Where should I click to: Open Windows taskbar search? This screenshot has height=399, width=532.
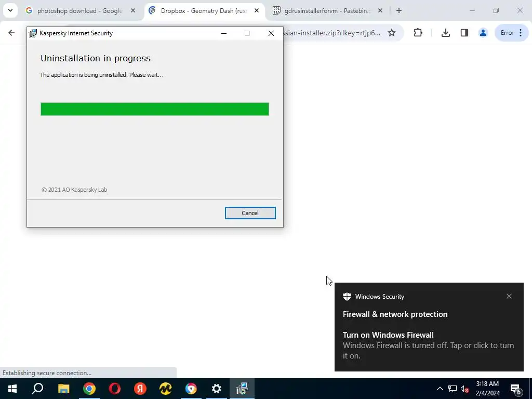coord(37,389)
